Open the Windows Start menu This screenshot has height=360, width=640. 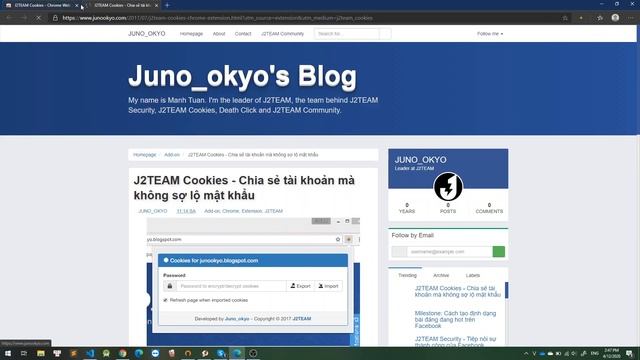8,353
